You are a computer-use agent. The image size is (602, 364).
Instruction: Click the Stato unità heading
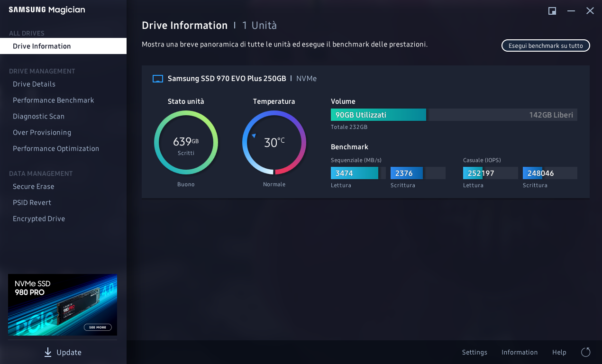coord(186,101)
